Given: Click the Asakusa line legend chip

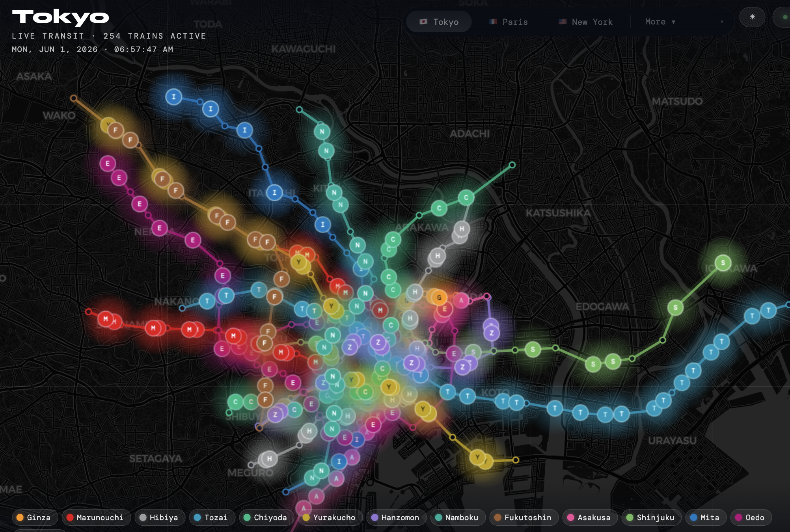Looking at the screenshot, I should click(589, 517).
